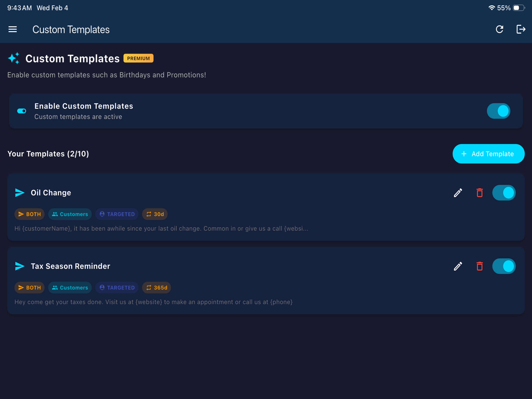The width and height of the screenshot is (532, 399).
Task: Click the BOTH chip on Oil Change
Action: (29, 214)
